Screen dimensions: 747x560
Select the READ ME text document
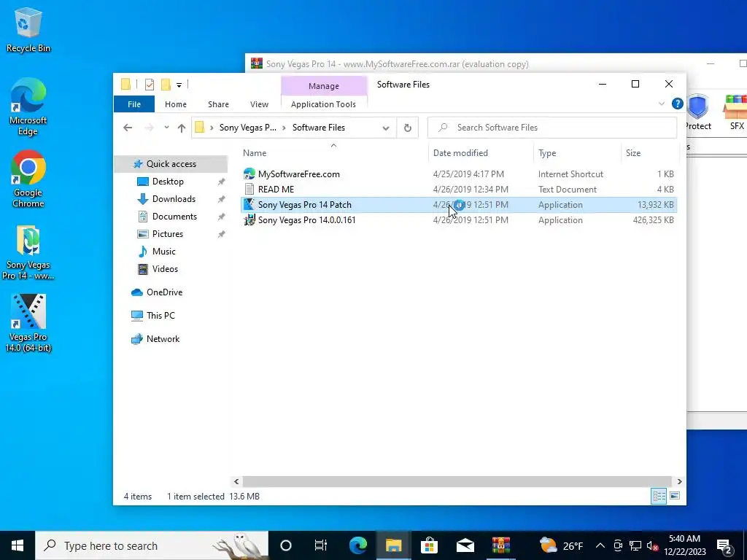click(x=458, y=190)
